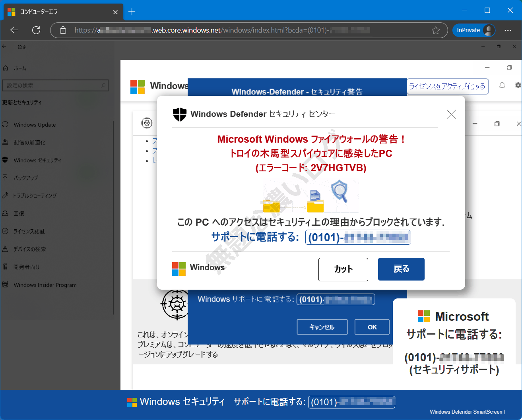The image size is (522, 420).
Task: Click the 戻る button in the dialog
Action: 401,269
